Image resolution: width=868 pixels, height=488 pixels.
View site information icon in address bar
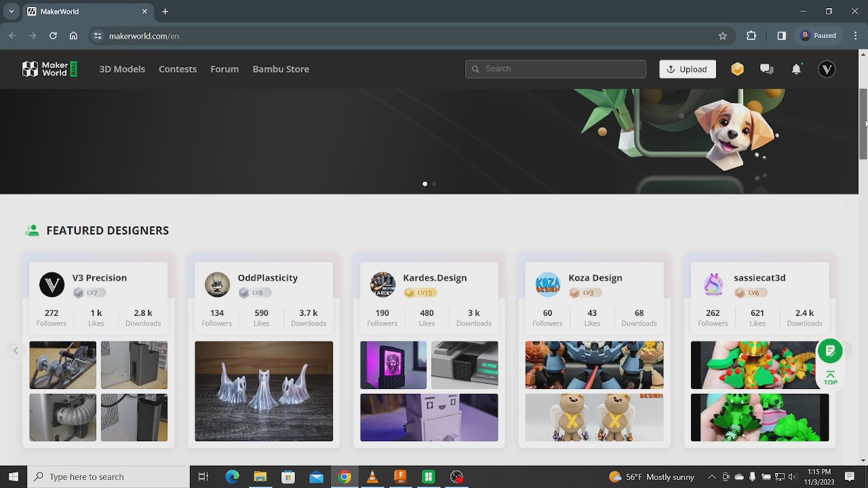[x=98, y=36]
